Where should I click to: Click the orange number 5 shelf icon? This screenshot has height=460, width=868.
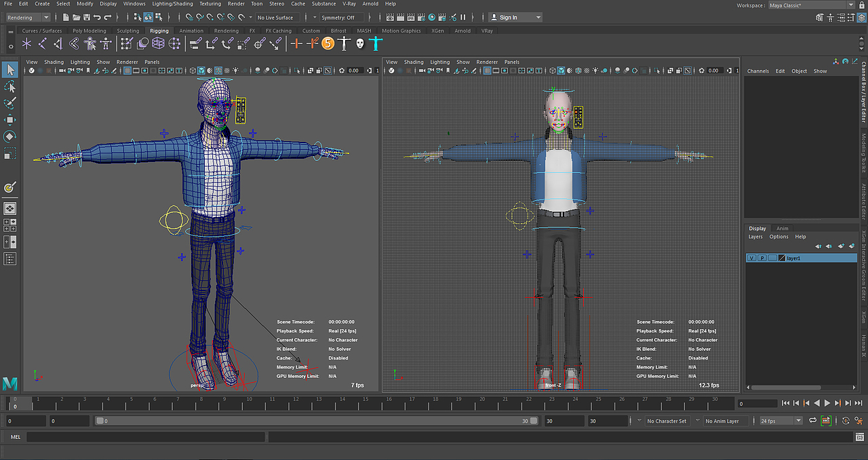[328, 43]
